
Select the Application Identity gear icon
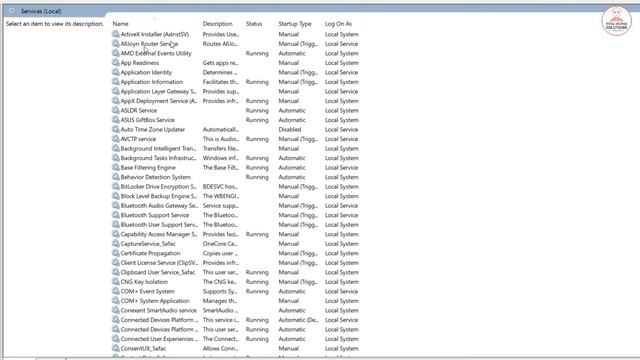(x=116, y=72)
